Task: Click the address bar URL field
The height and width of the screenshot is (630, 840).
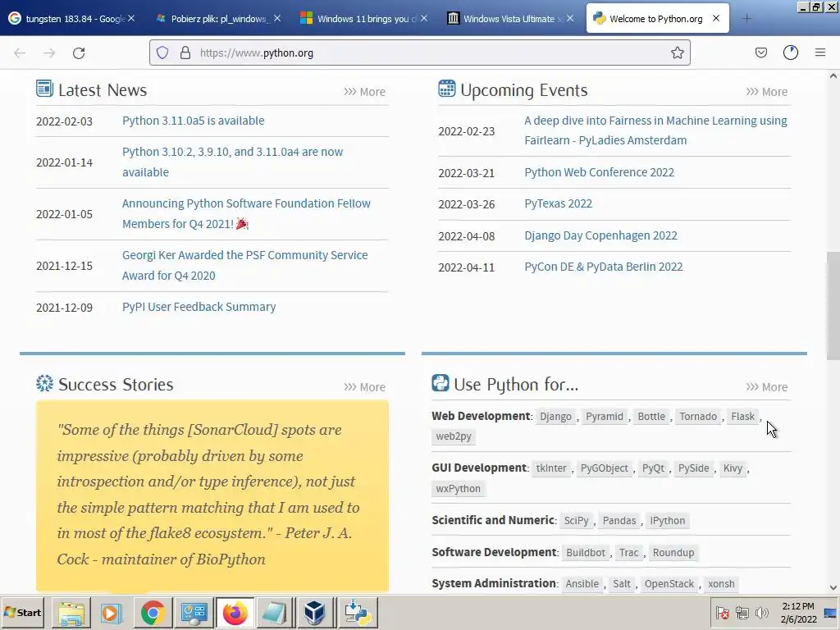Action: click(x=419, y=52)
